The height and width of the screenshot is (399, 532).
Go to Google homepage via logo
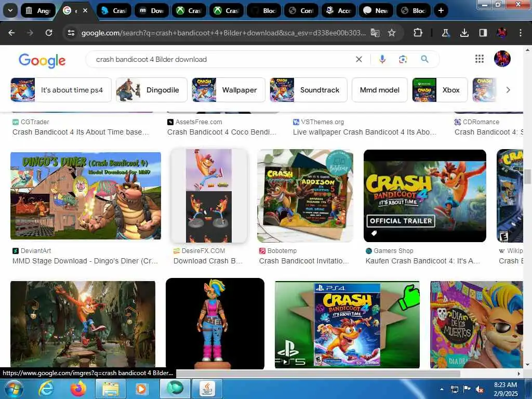42,60
